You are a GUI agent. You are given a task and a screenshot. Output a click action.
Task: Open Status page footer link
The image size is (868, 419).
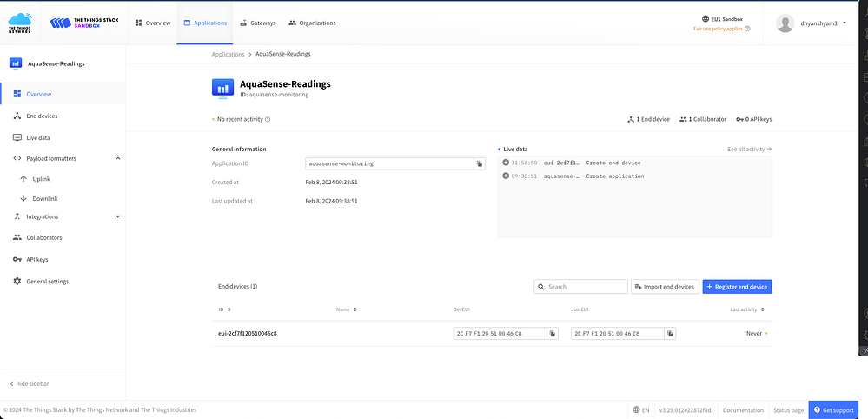(x=788, y=410)
